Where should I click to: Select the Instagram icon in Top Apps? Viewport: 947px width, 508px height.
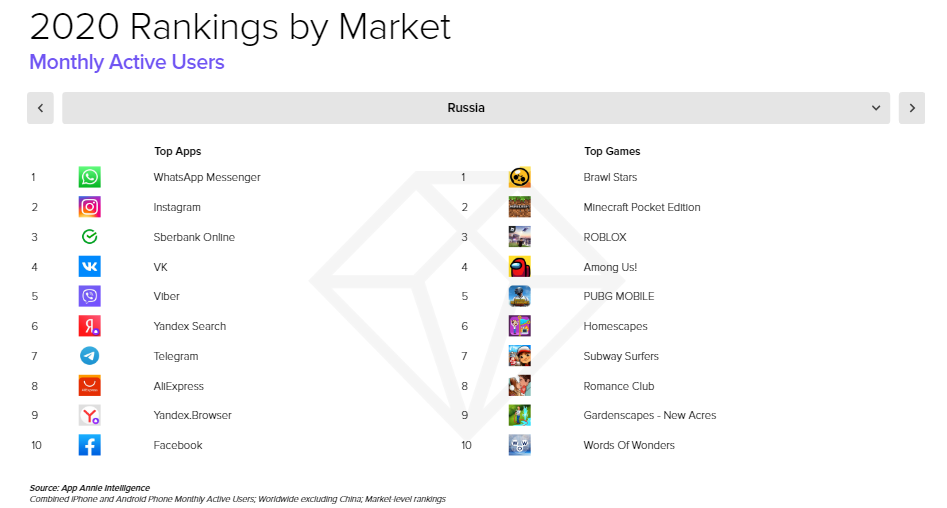(89, 207)
